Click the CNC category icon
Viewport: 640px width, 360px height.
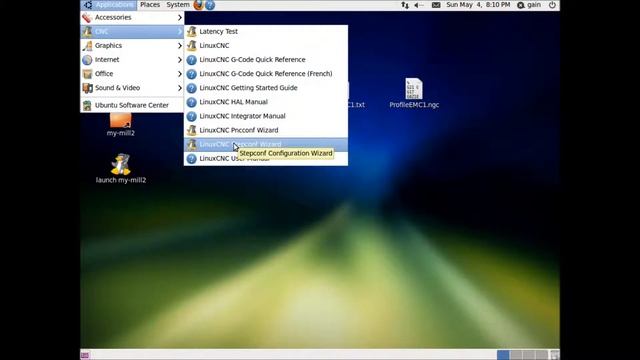(87, 31)
